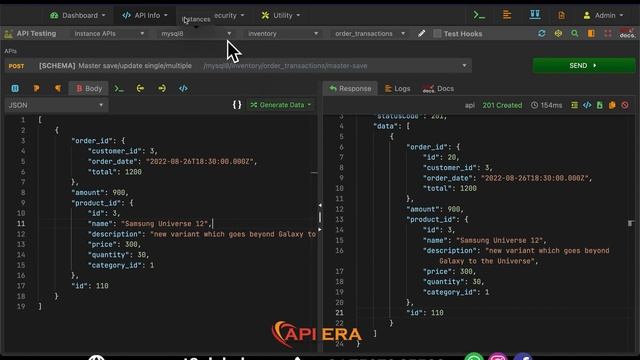Open the Generate Data dropdown
The height and width of the screenshot is (360, 640).
point(281,105)
